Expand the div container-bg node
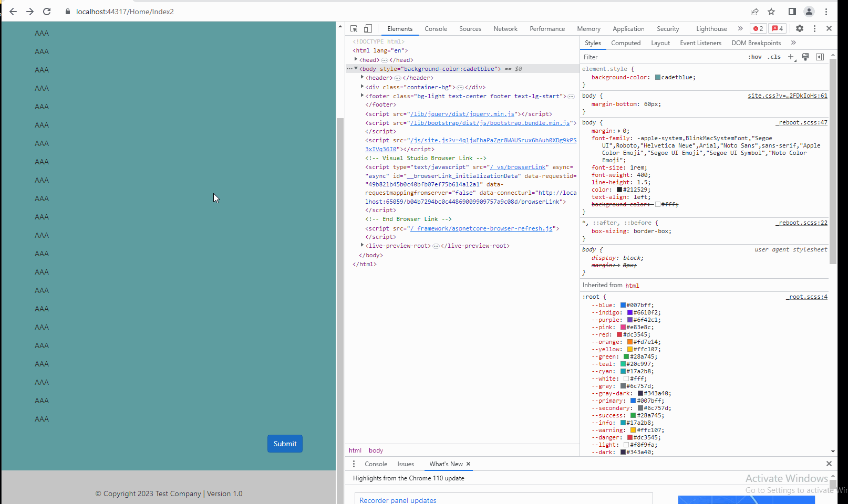This screenshot has width=848, height=504. pyautogui.click(x=362, y=87)
